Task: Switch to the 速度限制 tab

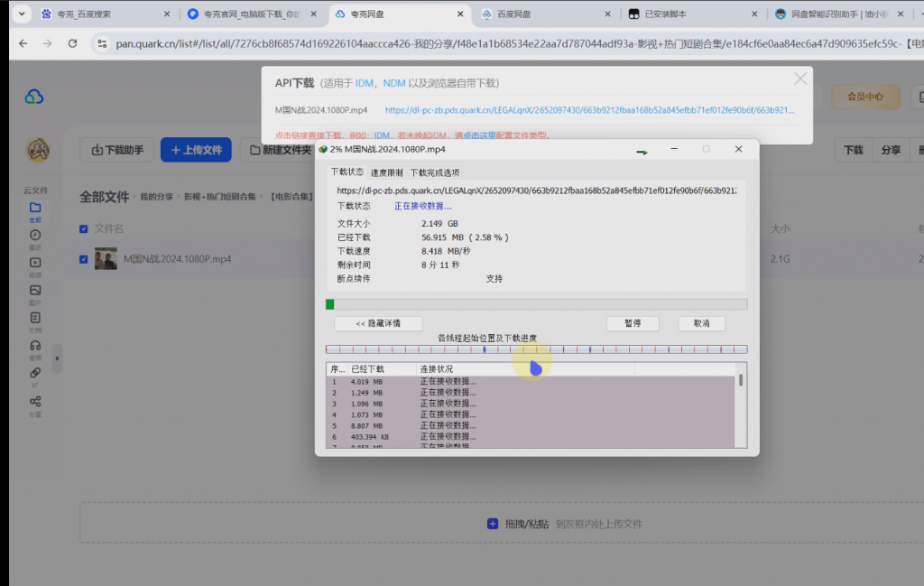Action: pos(386,172)
